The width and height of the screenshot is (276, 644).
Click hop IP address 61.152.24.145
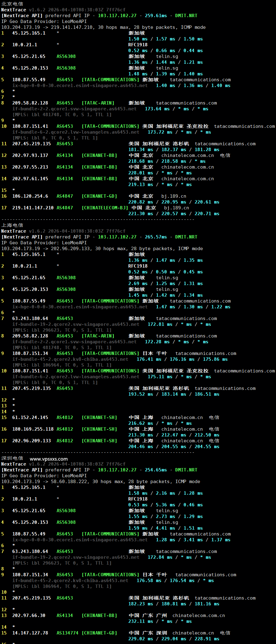click(x=30, y=417)
